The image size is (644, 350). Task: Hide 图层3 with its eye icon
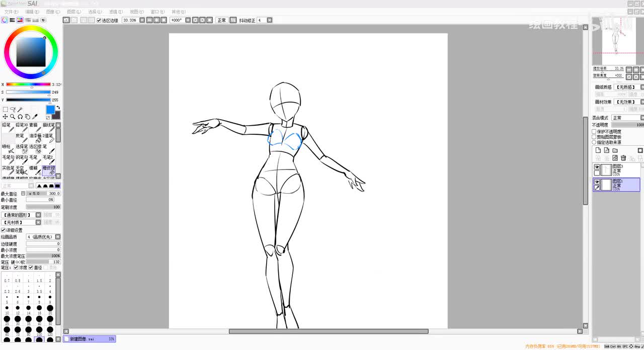click(x=597, y=167)
